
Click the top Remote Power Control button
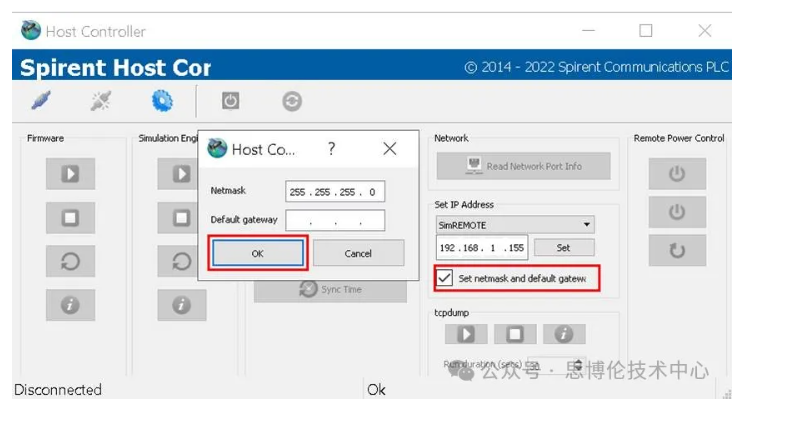point(677,174)
